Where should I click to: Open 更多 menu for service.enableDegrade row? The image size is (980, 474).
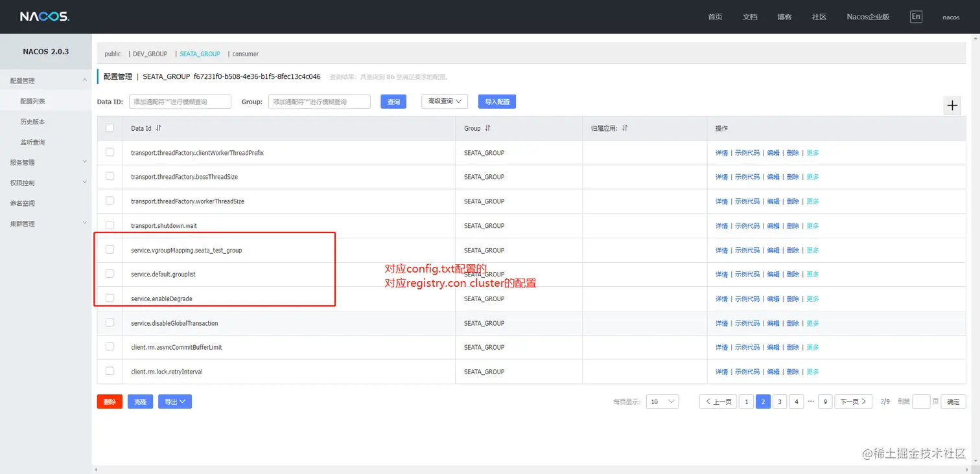pyautogui.click(x=813, y=299)
